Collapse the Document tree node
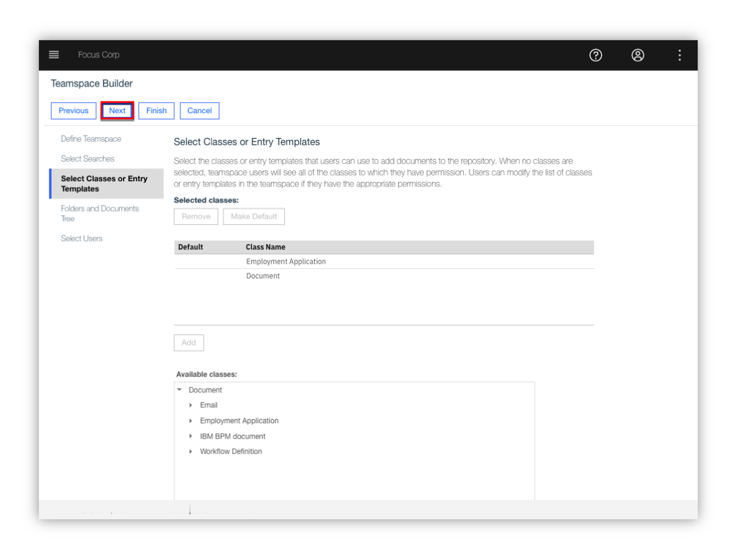Image resolution: width=736 pixels, height=560 pixels. [180, 390]
